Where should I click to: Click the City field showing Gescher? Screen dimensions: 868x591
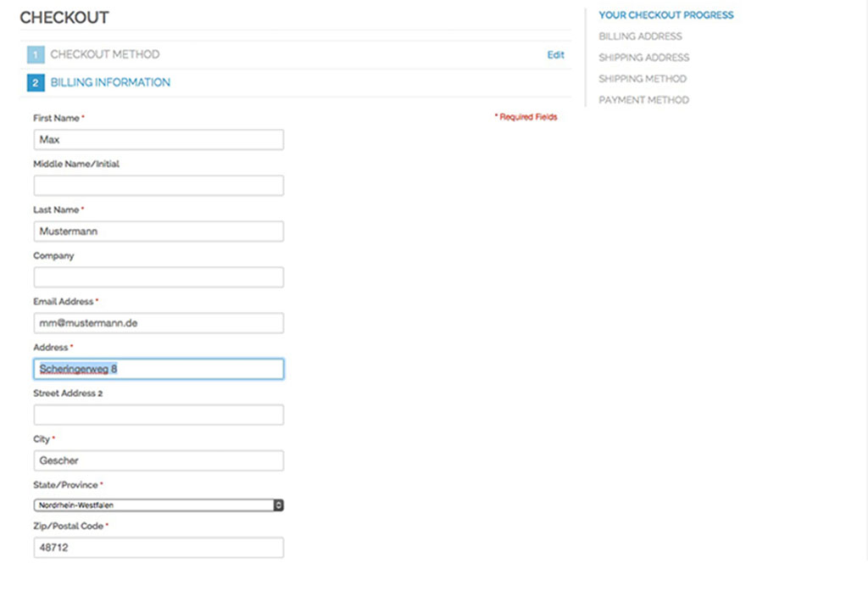point(158,460)
